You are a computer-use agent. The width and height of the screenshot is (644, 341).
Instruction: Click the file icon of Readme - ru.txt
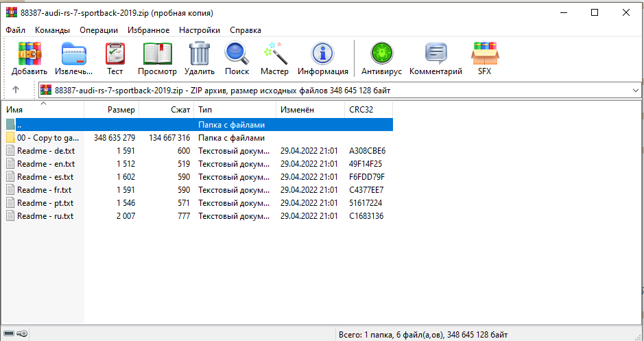click(x=11, y=215)
